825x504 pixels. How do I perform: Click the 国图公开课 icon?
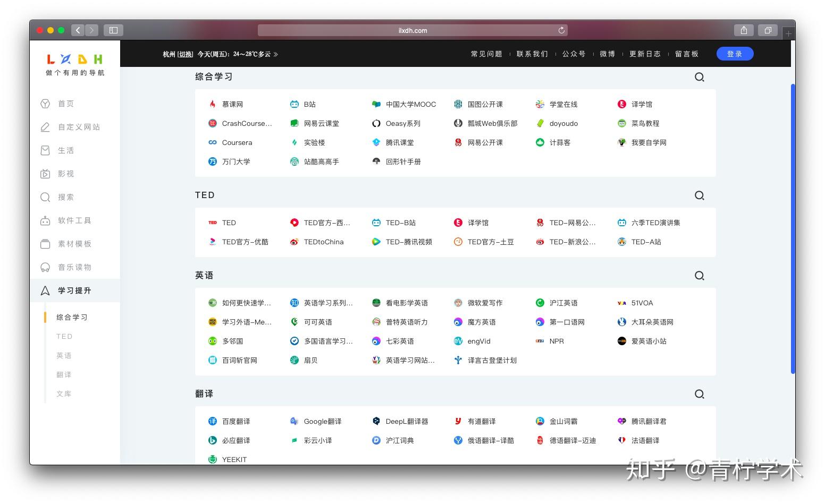(x=458, y=104)
